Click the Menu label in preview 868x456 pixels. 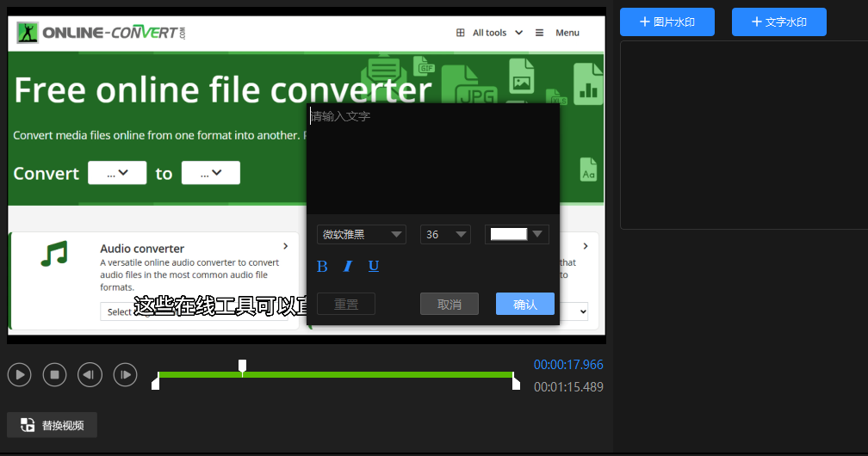point(567,33)
